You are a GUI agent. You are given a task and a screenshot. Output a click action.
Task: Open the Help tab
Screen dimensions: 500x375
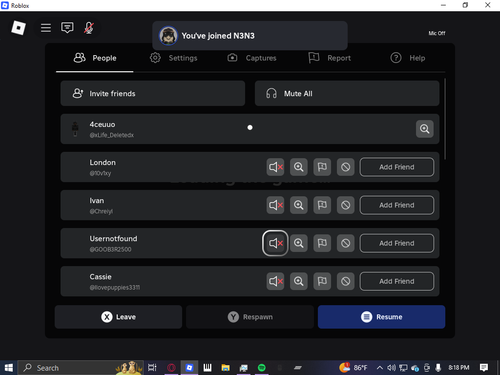(x=408, y=58)
